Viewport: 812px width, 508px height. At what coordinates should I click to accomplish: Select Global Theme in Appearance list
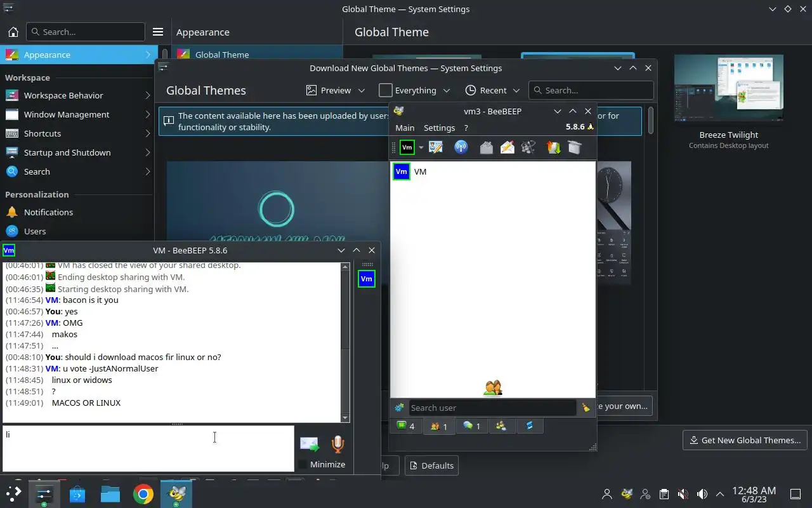click(x=257, y=55)
